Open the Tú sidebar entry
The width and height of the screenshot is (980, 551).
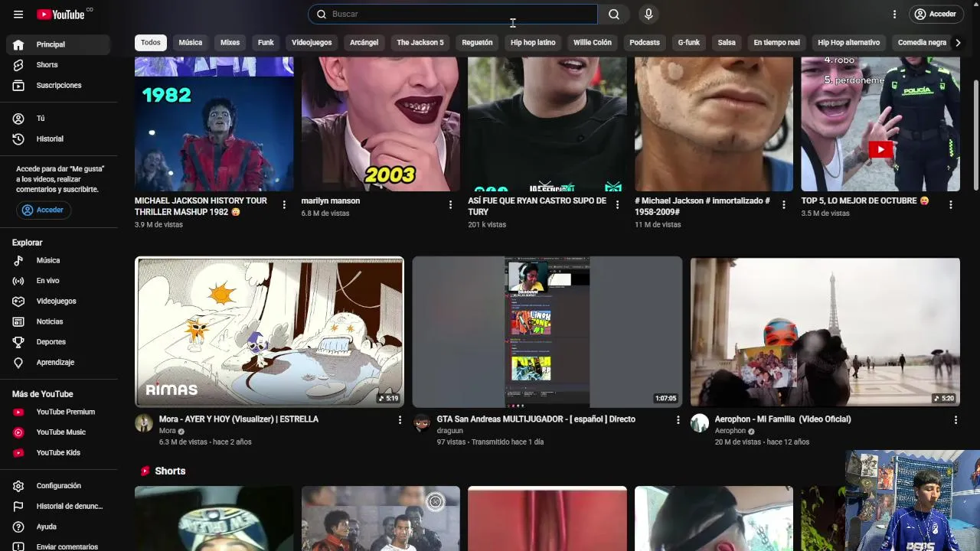(x=59, y=119)
